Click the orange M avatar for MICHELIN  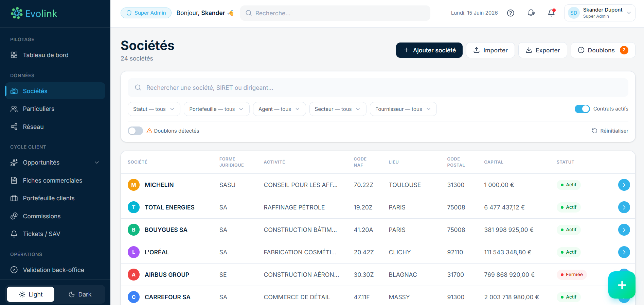[133, 185]
